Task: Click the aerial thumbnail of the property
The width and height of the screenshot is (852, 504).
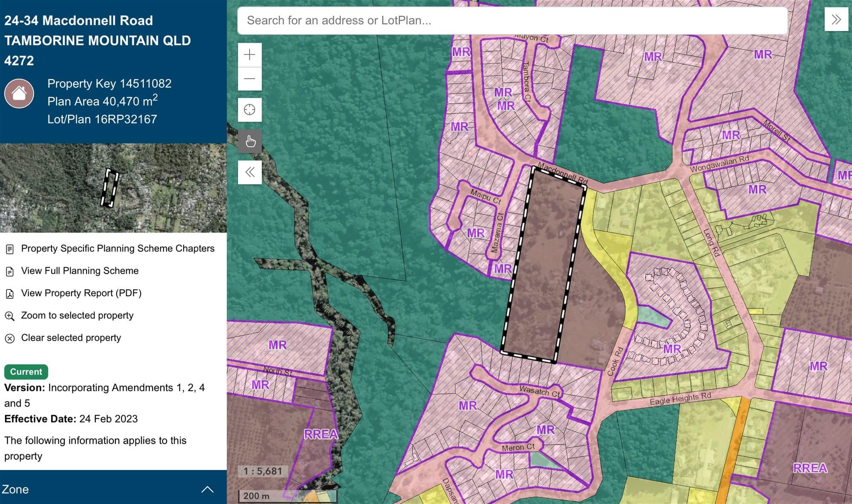Action: pyautogui.click(x=113, y=188)
